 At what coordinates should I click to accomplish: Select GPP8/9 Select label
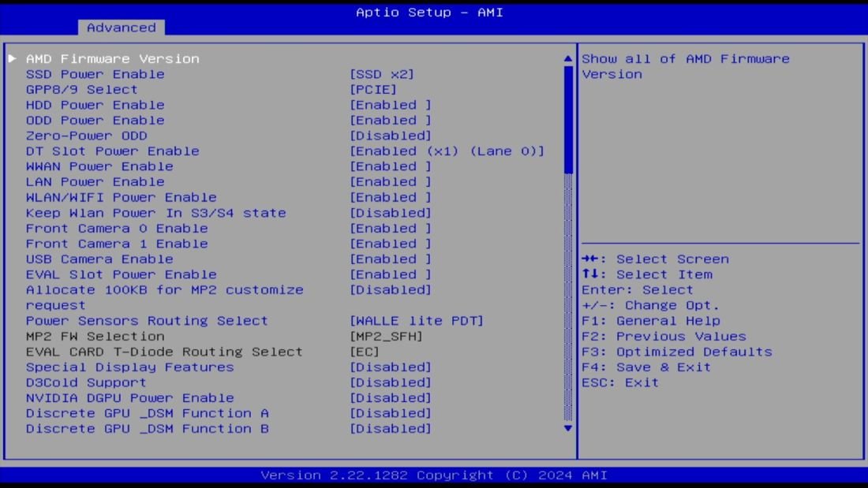point(82,90)
